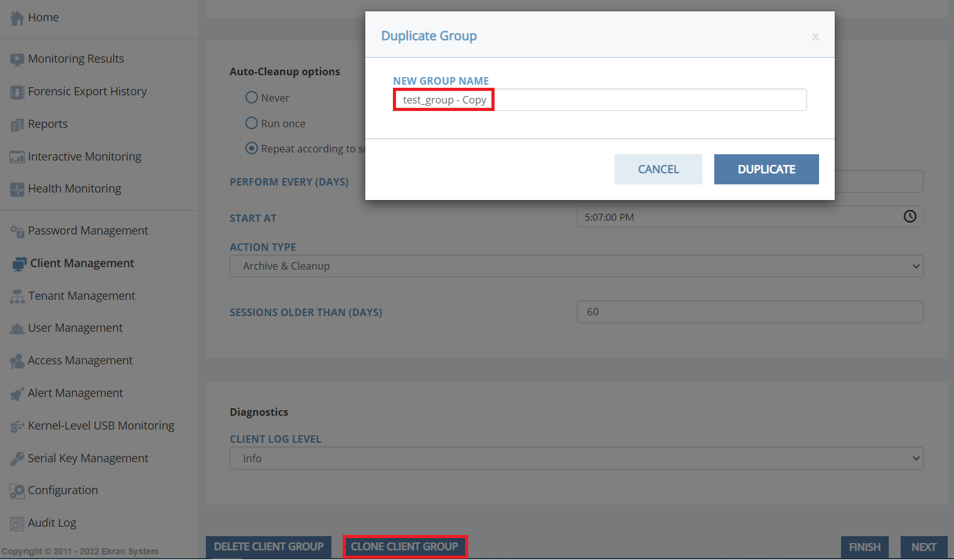The image size is (954, 560).
Task: Cancel the Duplicate Group dialog
Action: [658, 169]
